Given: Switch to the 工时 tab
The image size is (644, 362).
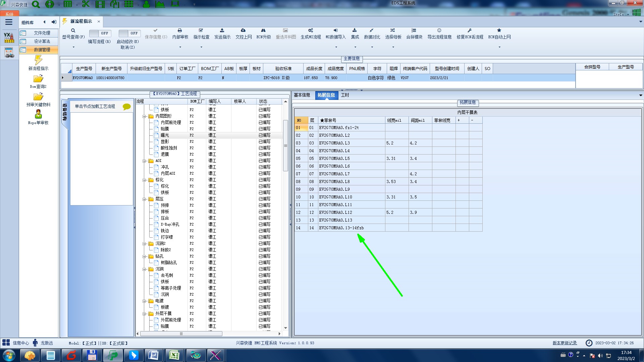Looking at the screenshot, I should 345,95.
